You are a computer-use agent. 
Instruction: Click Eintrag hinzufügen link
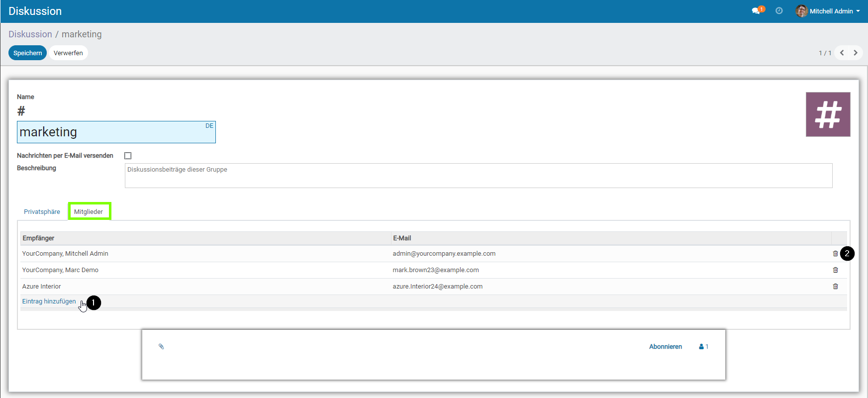(49, 301)
